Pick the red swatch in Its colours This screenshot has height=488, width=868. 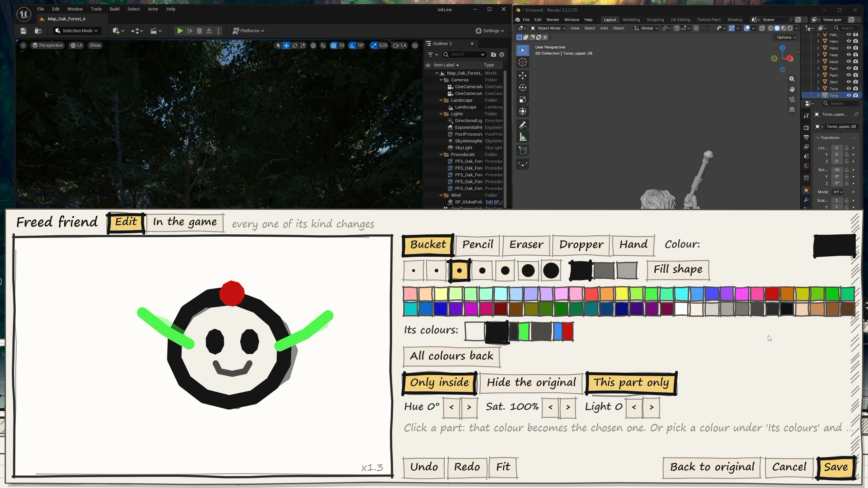point(568,331)
